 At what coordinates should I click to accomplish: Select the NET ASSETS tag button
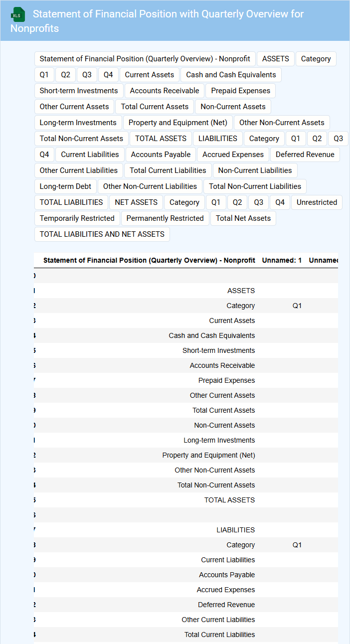[x=136, y=202]
